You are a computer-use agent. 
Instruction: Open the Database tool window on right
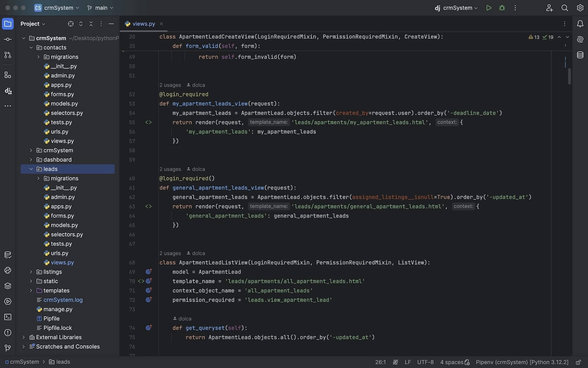580,55
